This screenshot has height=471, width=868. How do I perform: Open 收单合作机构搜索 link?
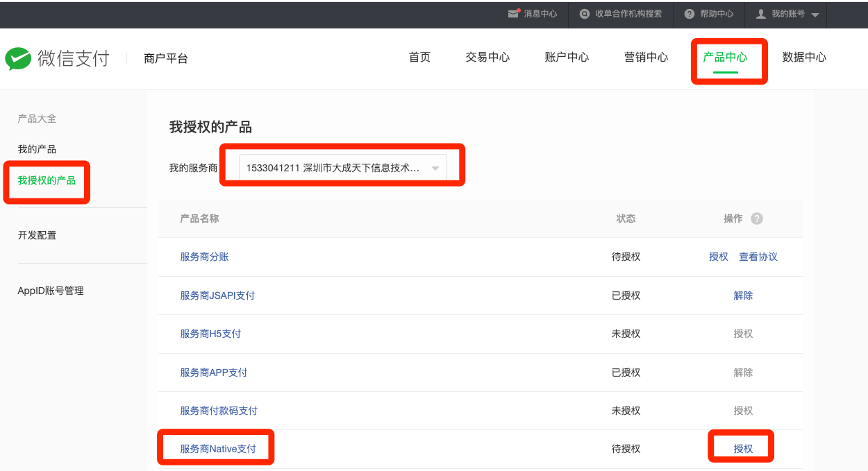[x=628, y=14]
